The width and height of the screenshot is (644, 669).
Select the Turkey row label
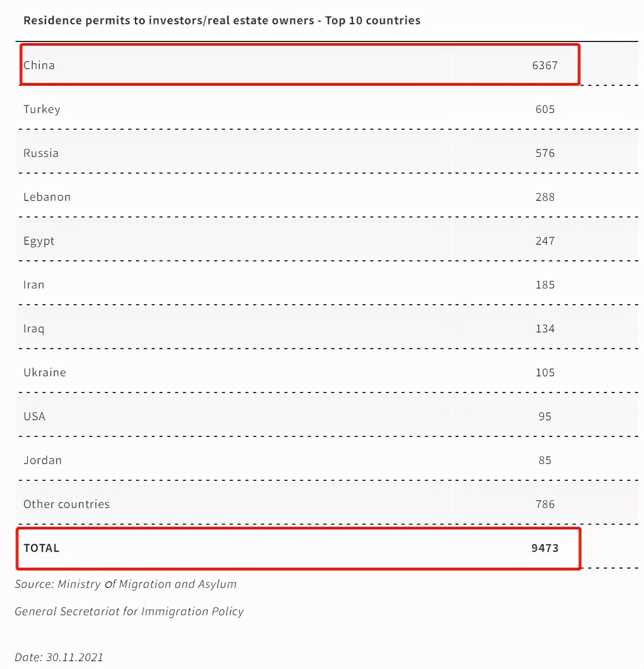42,109
